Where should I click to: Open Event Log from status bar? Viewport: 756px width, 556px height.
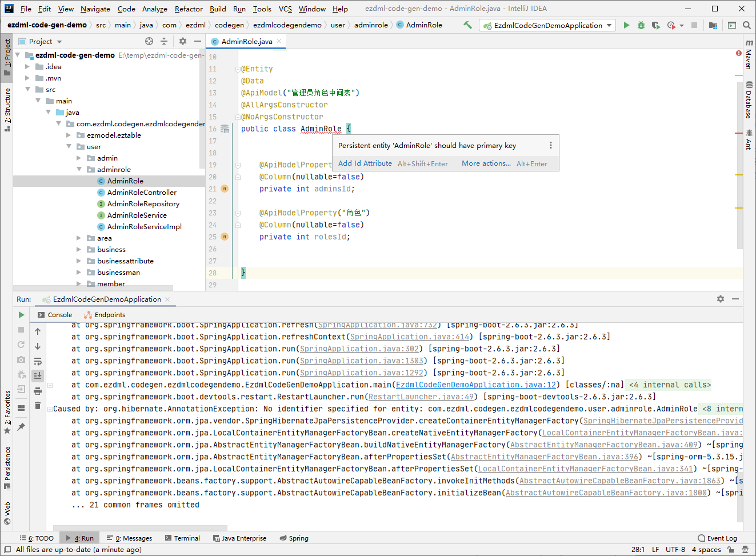point(717,538)
